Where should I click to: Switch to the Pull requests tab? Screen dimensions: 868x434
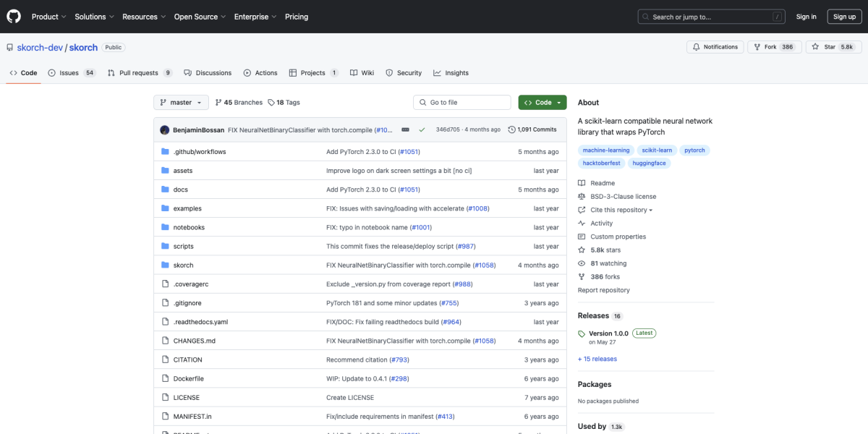point(140,73)
